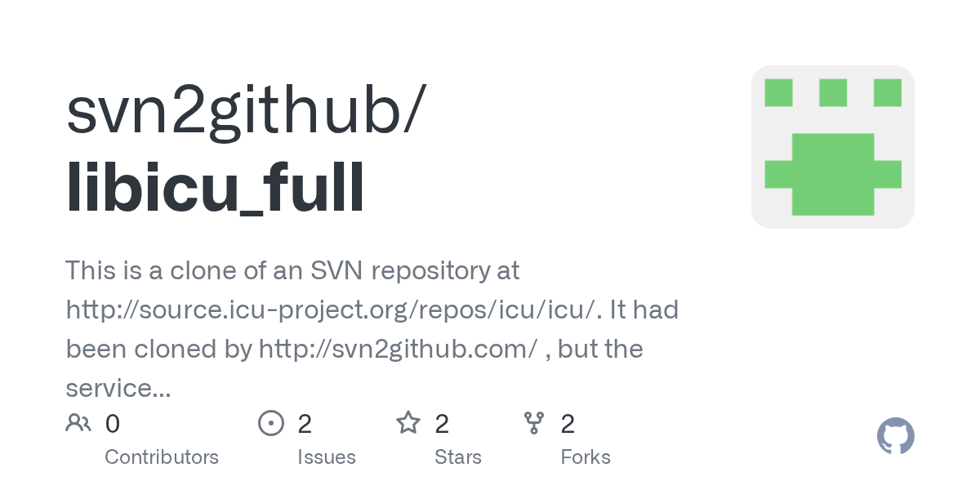Image resolution: width=980 pixels, height=490 pixels.
Task: Follow the source.icu-project.org repository URL
Action: 332,310
